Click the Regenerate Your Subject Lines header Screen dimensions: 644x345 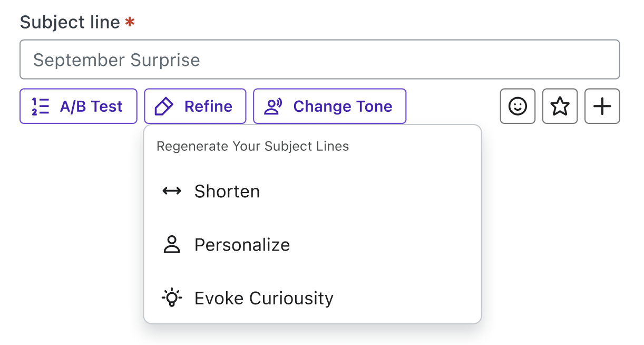tap(252, 146)
